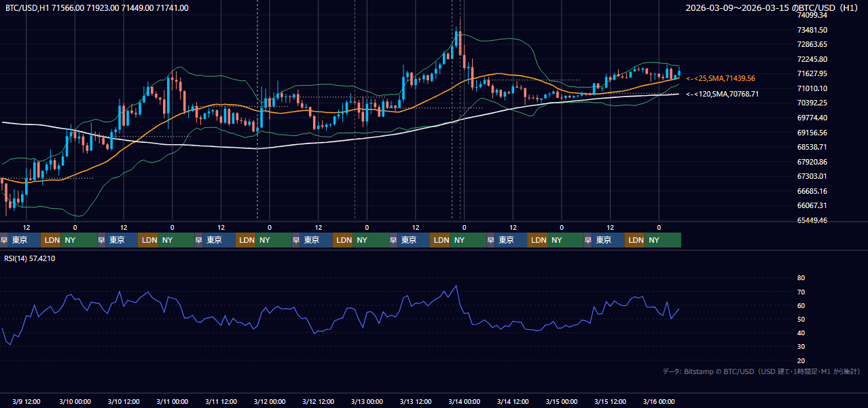
Task: Select the 3/9 12:00 time axis label
Action: click(x=28, y=401)
